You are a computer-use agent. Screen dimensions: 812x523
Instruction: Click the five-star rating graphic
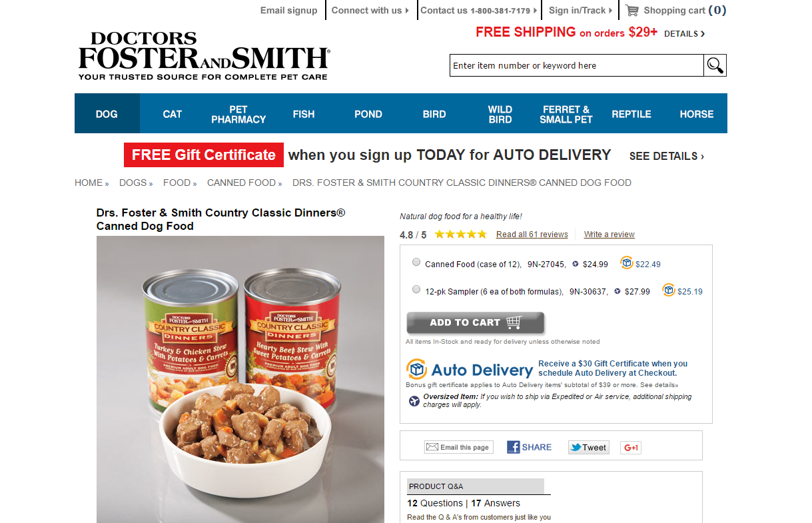coord(461,235)
